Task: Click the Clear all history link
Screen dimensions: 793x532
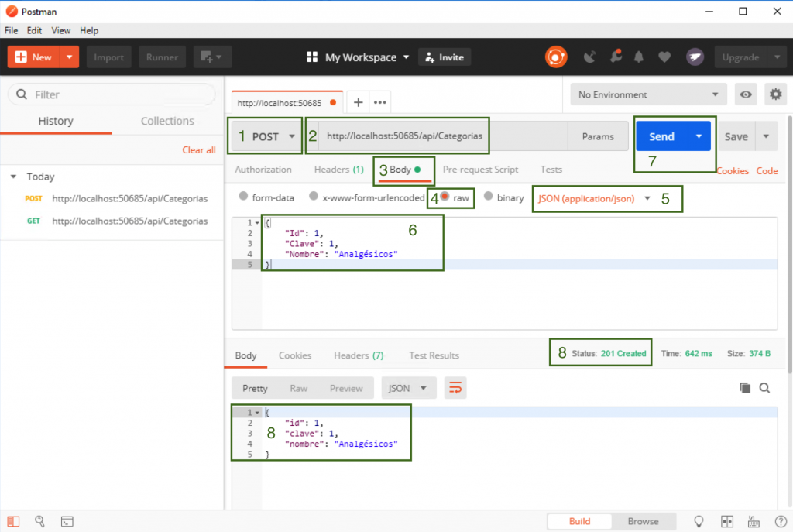Action: [x=199, y=149]
